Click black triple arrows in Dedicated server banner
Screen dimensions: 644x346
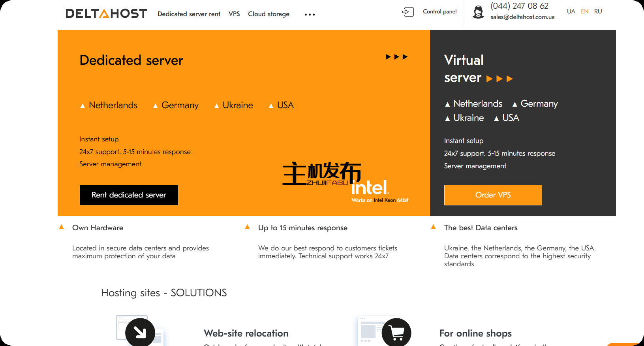(x=396, y=57)
